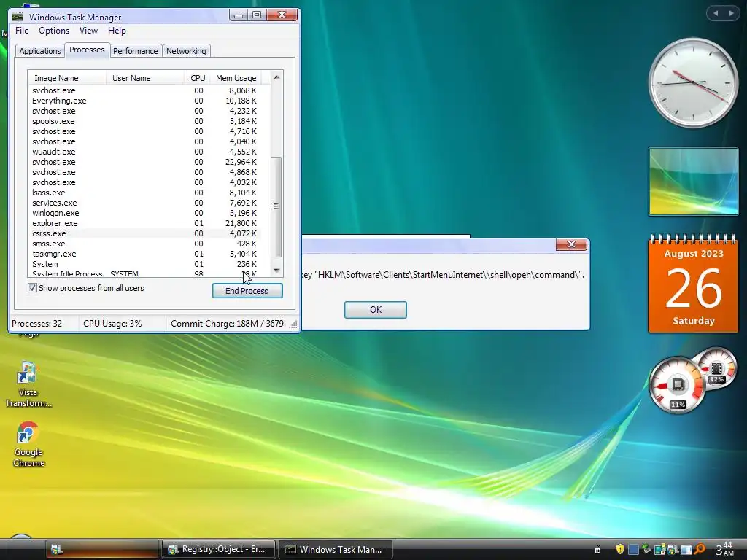The height and width of the screenshot is (560, 747).
Task: Toggle Show processes from all users
Action: [32, 287]
